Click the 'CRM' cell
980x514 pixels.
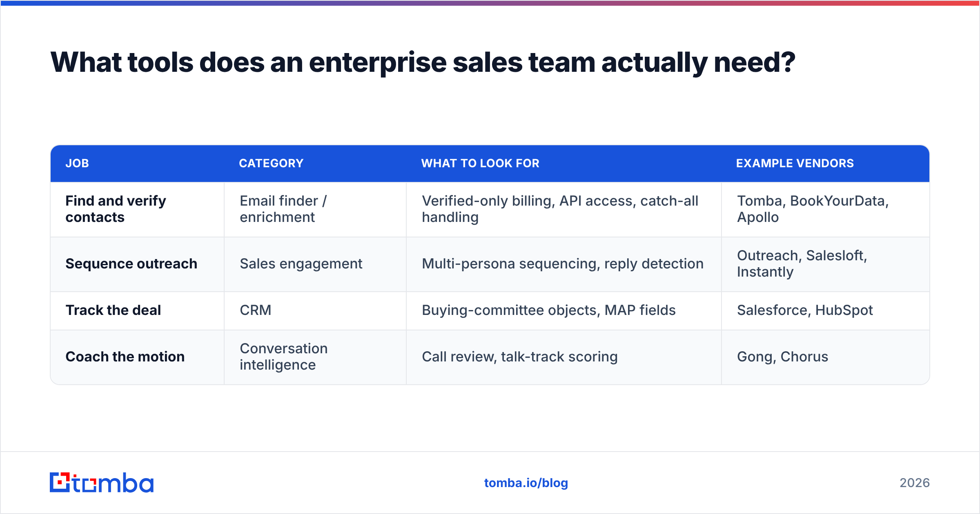315,310
